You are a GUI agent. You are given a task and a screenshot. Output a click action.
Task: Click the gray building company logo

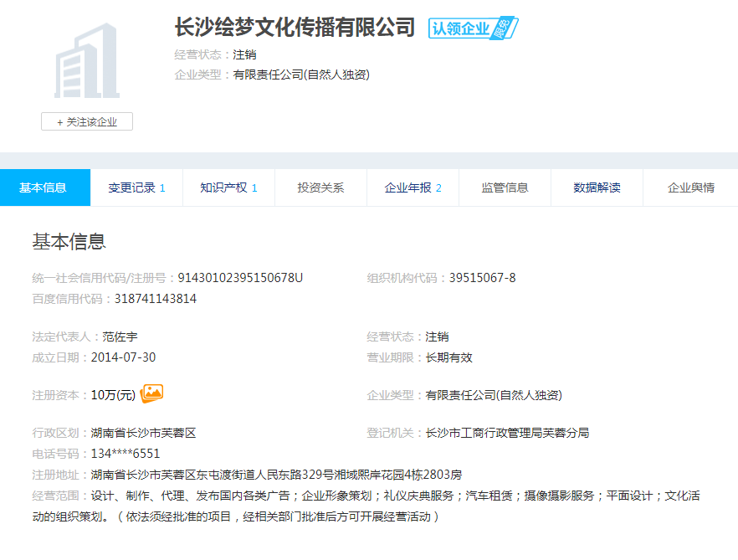coord(87,61)
